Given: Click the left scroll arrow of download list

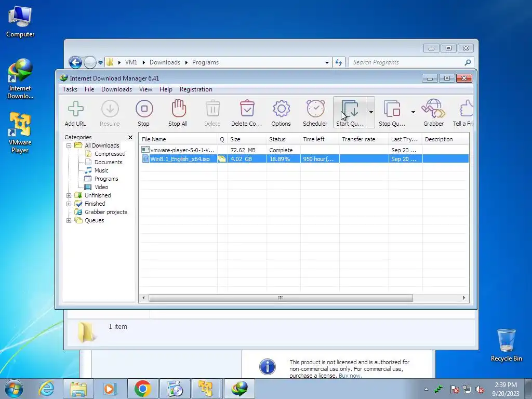Looking at the screenshot, I should tap(143, 298).
